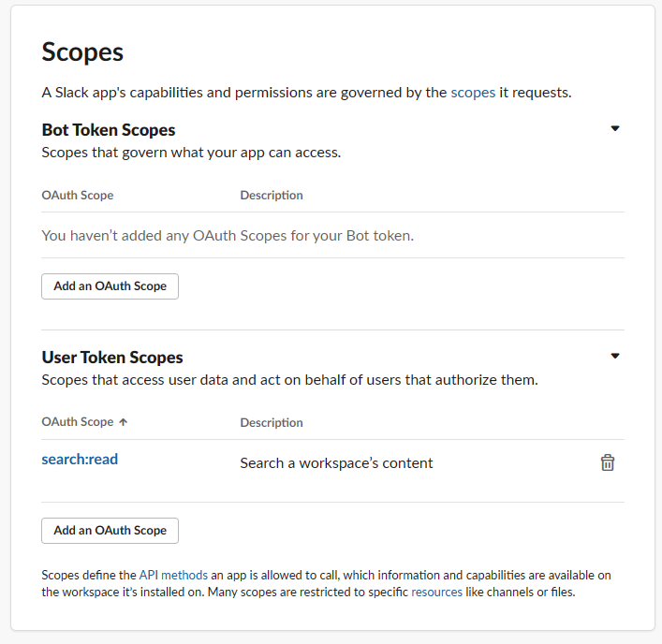Viewport: 662px width, 644px height.
Task: Click the Bot Token Scopes heading
Action: pos(109,130)
